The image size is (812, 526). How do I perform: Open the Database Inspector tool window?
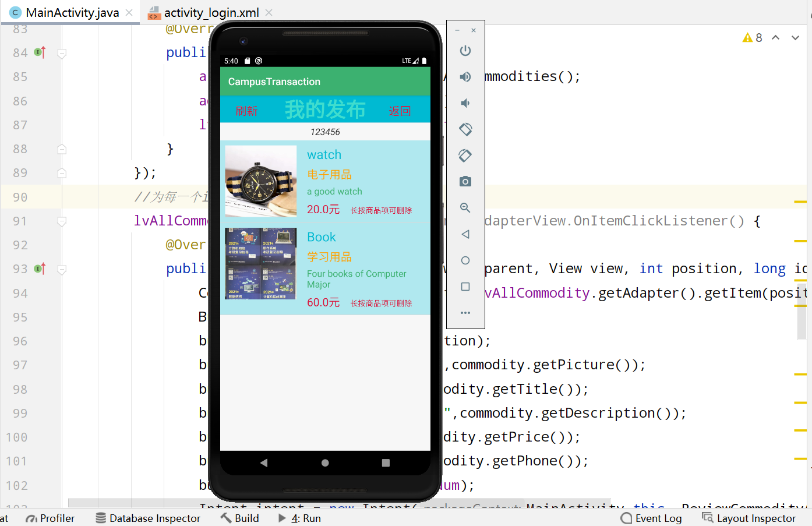point(148,518)
